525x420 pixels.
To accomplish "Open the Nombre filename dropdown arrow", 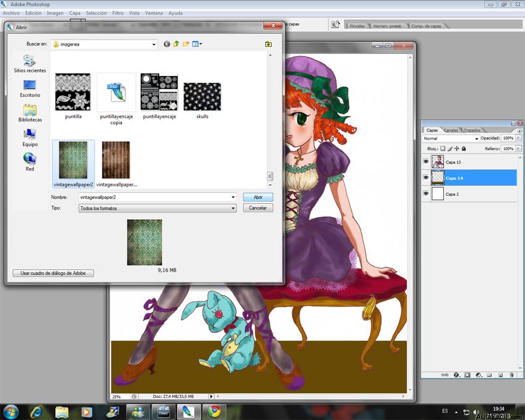I will coord(233,197).
